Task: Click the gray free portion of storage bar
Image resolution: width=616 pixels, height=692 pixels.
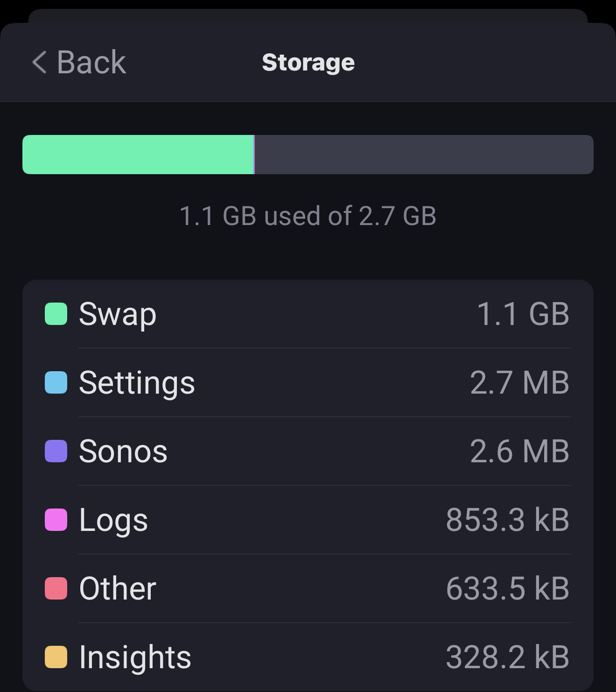Action: coord(424,155)
